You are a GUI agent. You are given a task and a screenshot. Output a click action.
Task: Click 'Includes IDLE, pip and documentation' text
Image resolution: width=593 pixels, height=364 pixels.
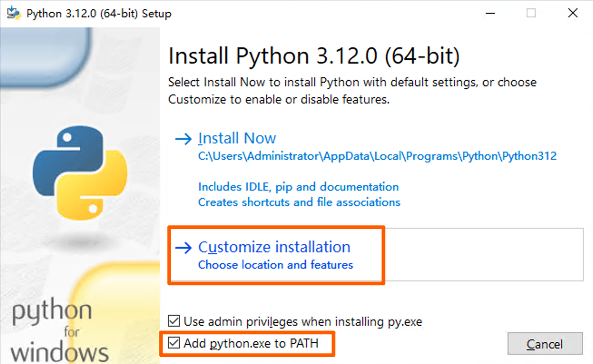point(298,187)
